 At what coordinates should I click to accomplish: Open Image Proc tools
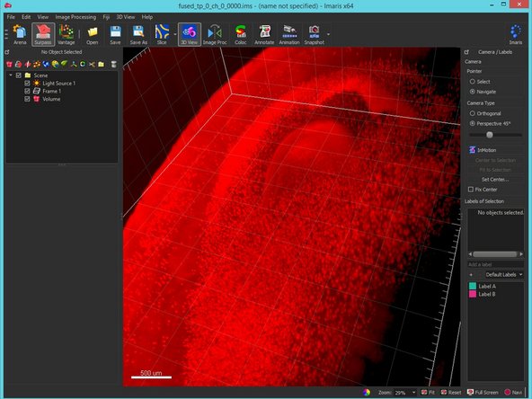(215, 35)
